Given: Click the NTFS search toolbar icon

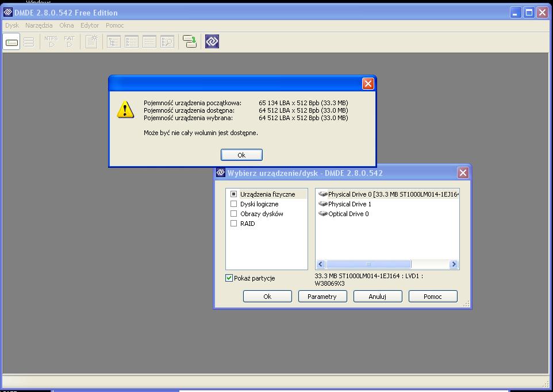Looking at the screenshot, I should [x=51, y=41].
